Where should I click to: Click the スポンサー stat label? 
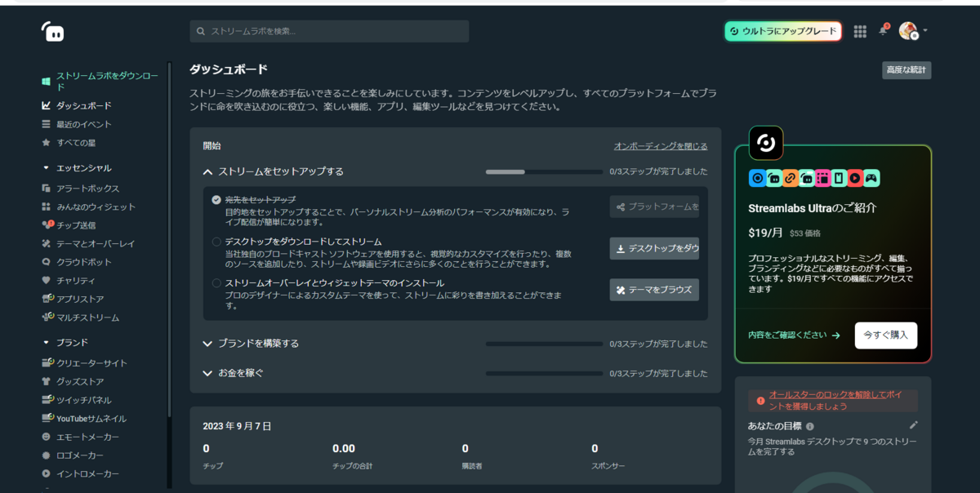click(x=608, y=466)
